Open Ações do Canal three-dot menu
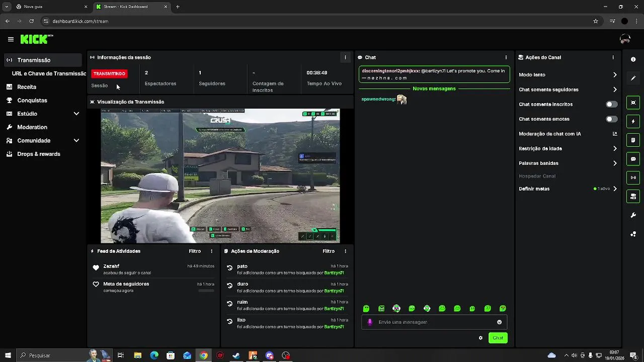Image resolution: width=644 pixels, height=362 pixels. (613, 57)
